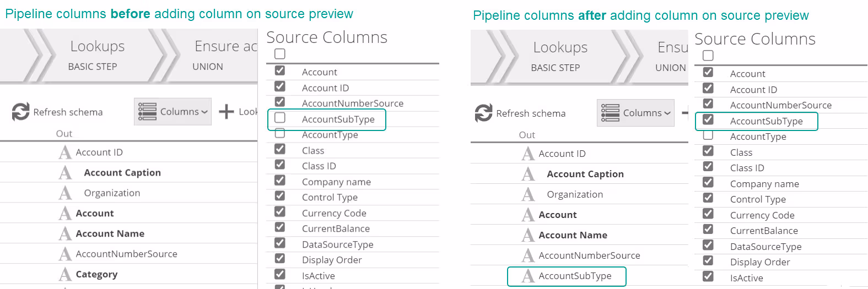Toggle select-all checkbox in after Source Columns
The height and width of the screenshot is (289, 868).
(x=708, y=55)
